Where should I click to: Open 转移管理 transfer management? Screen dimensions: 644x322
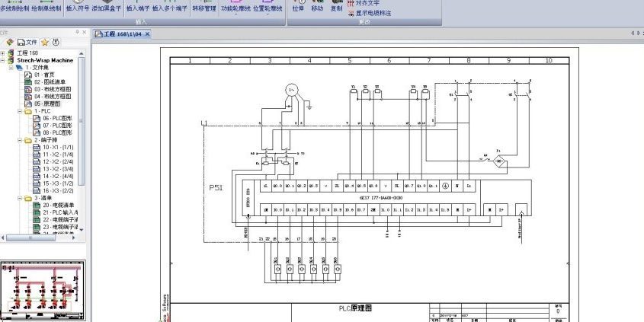204,7
